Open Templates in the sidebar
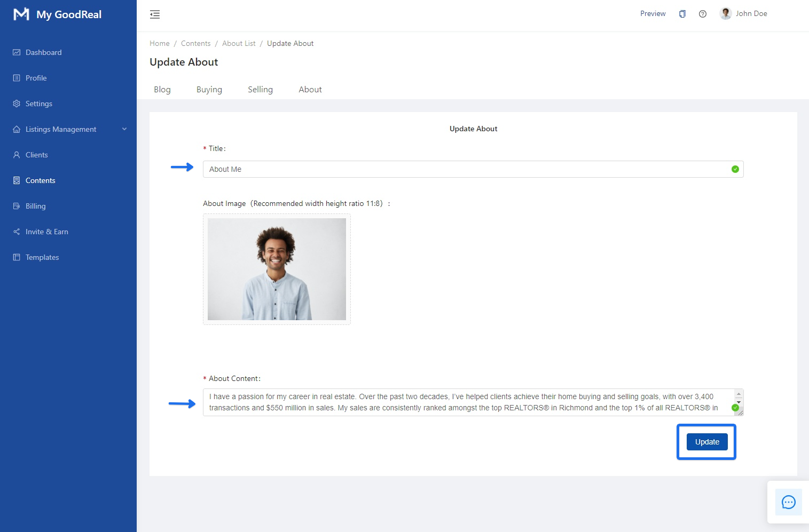Image resolution: width=809 pixels, height=532 pixels. (42, 257)
